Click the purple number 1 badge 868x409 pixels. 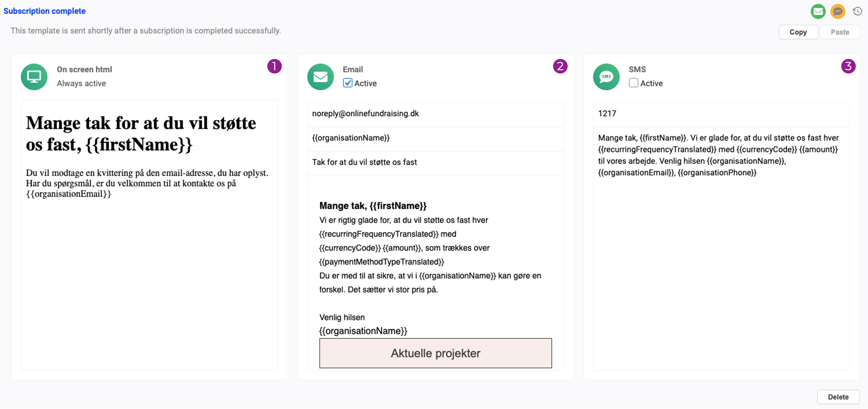point(274,66)
